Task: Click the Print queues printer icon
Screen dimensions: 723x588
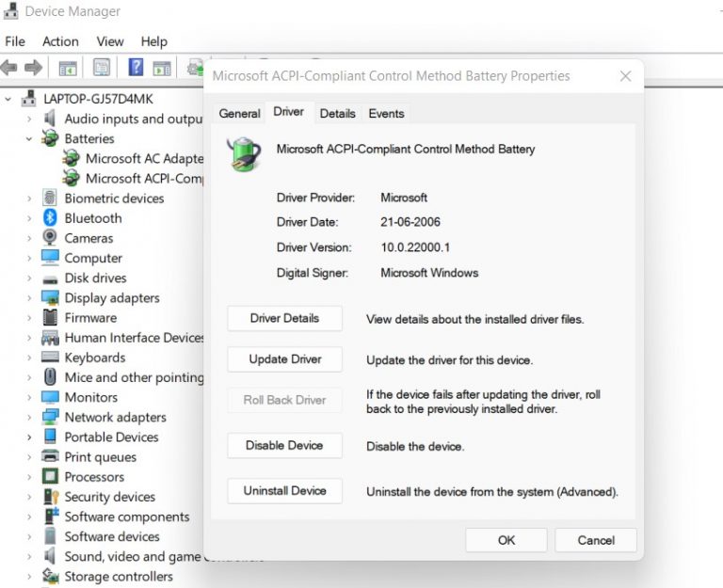Action: pos(50,456)
